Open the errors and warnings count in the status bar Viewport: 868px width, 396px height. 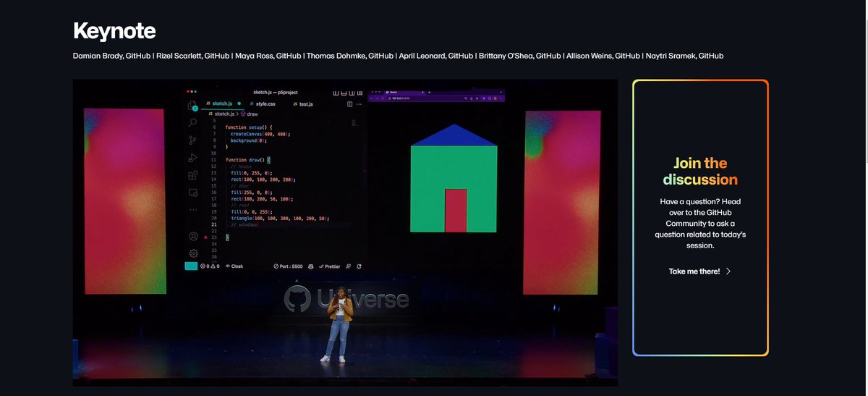point(210,266)
